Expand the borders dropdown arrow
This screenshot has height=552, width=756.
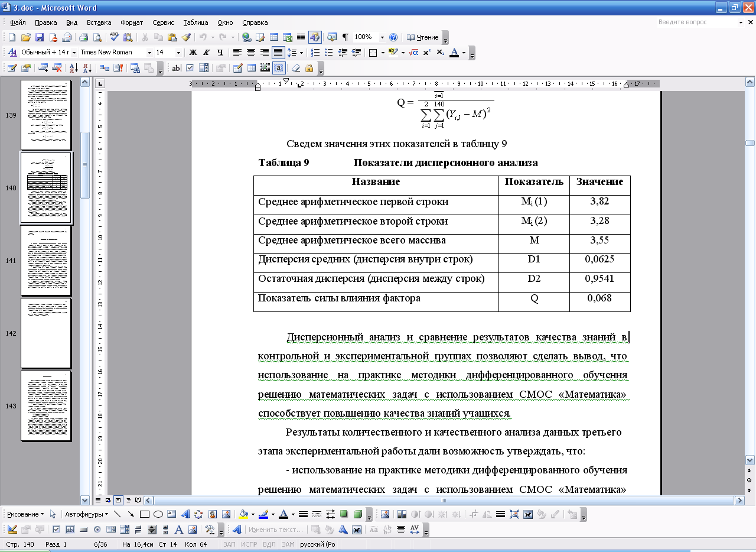383,52
